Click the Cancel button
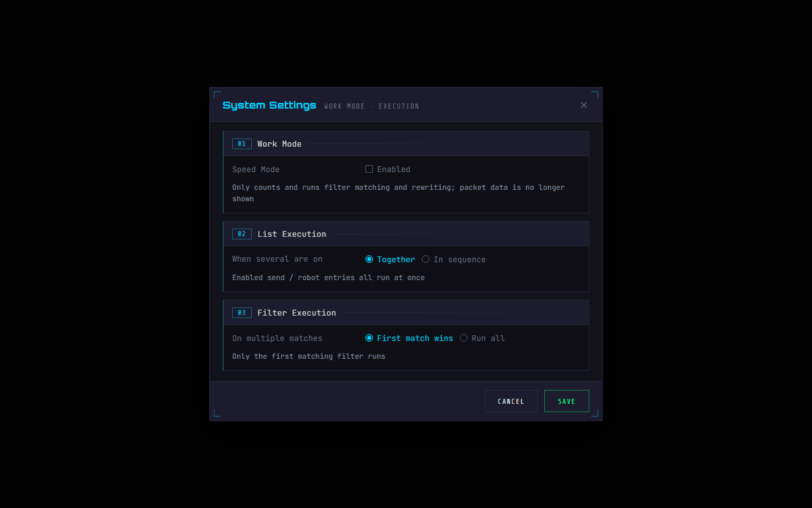The image size is (812, 508). coord(511,401)
